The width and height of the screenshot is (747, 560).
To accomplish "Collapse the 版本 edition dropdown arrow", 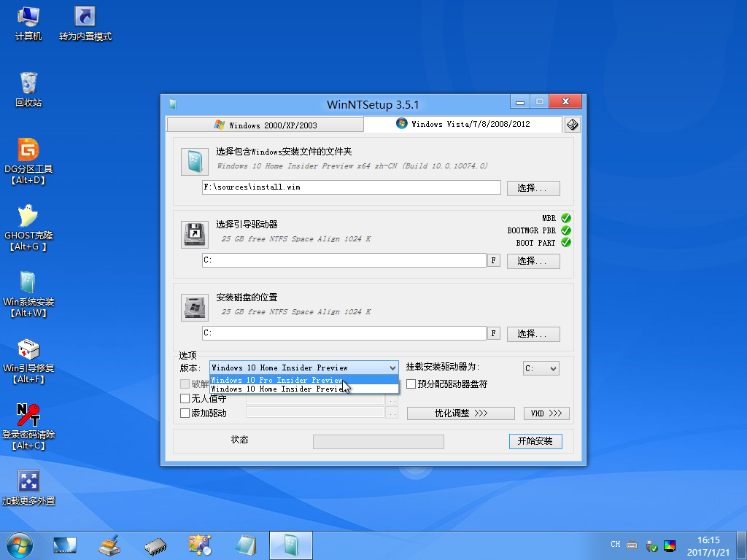I will tap(392, 367).
